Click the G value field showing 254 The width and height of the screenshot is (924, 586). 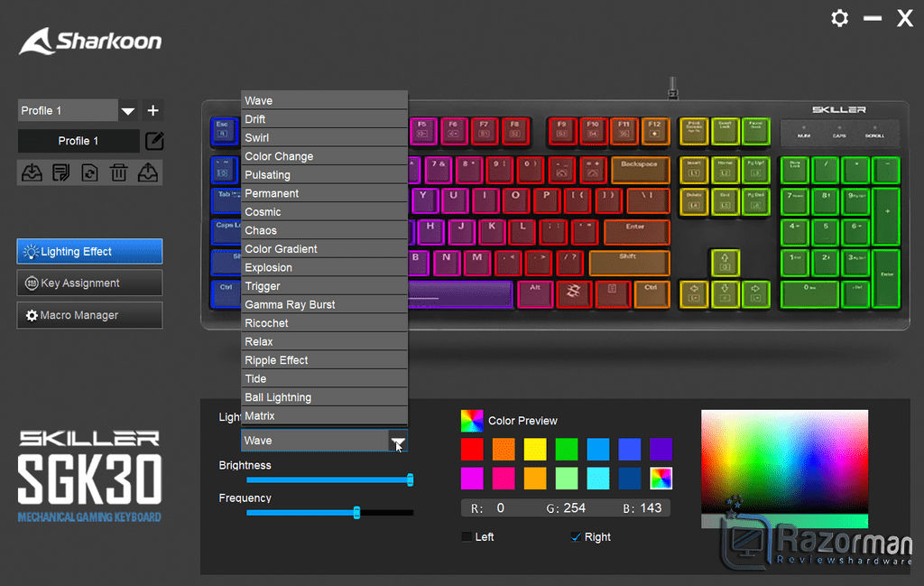tap(574, 508)
